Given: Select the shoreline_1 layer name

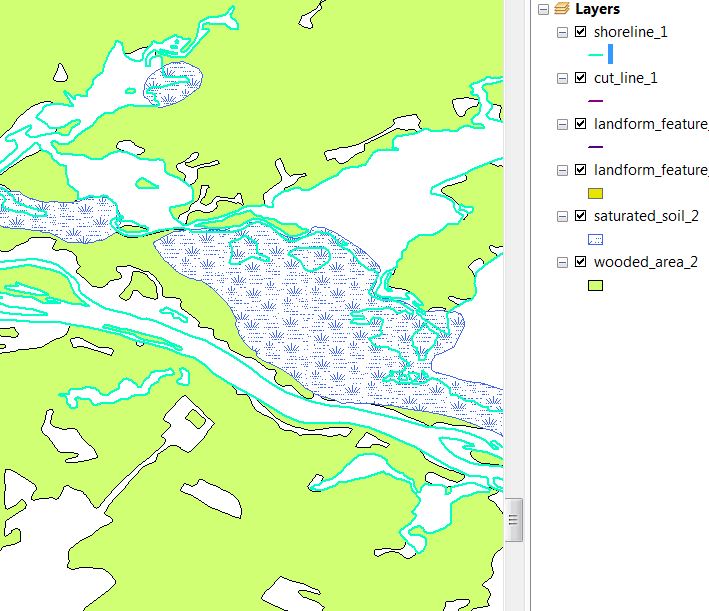Looking at the screenshot, I should pyautogui.click(x=630, y=32).
